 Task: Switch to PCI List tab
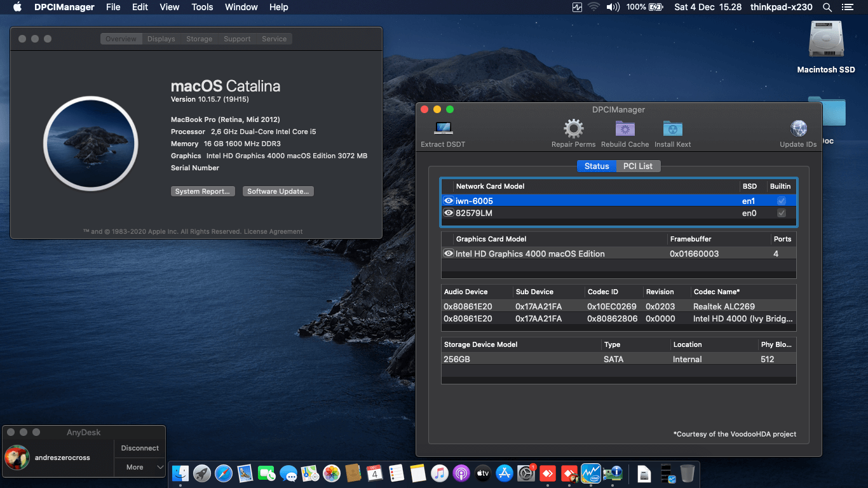coord(638,166)
